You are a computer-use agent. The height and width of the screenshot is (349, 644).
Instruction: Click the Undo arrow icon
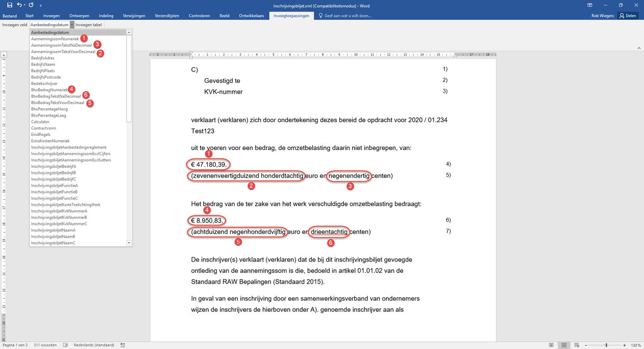pyautogui.click(x=19, y=5)
